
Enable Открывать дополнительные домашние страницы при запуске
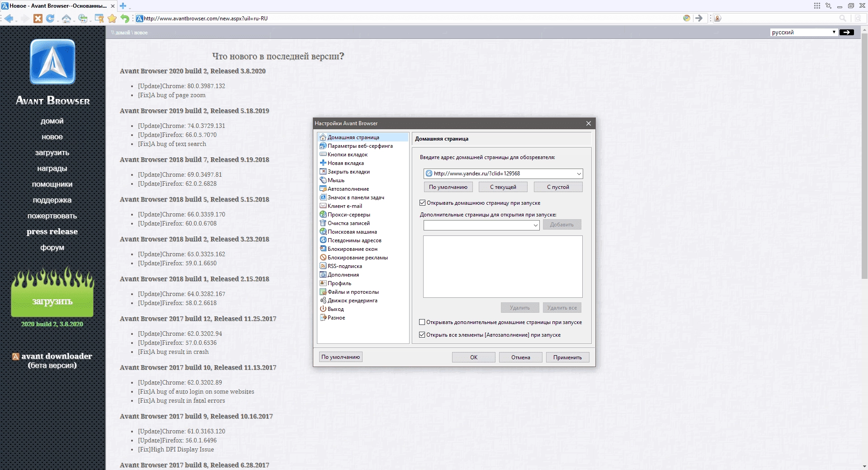[422, 322]
